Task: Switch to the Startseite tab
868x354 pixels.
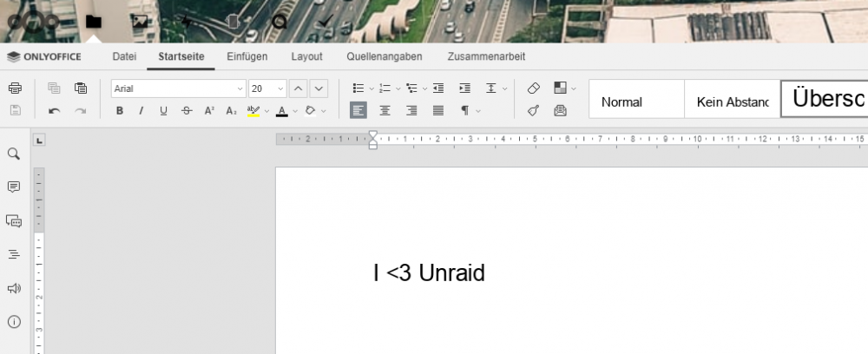Action: pos(181,56)
